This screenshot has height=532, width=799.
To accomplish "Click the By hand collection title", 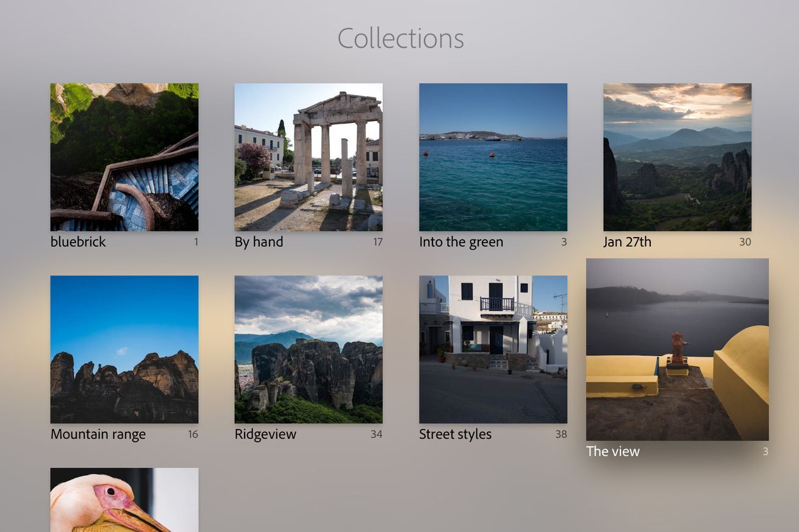I will 258,242.
